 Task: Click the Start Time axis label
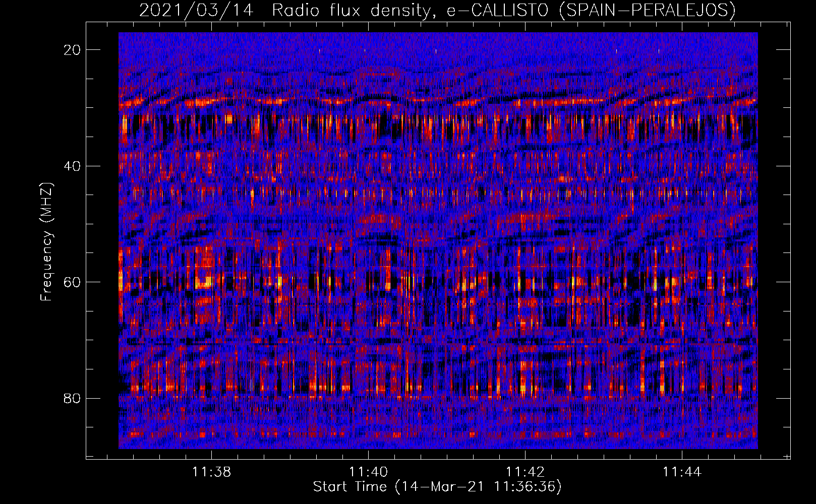tap(437, 487)
